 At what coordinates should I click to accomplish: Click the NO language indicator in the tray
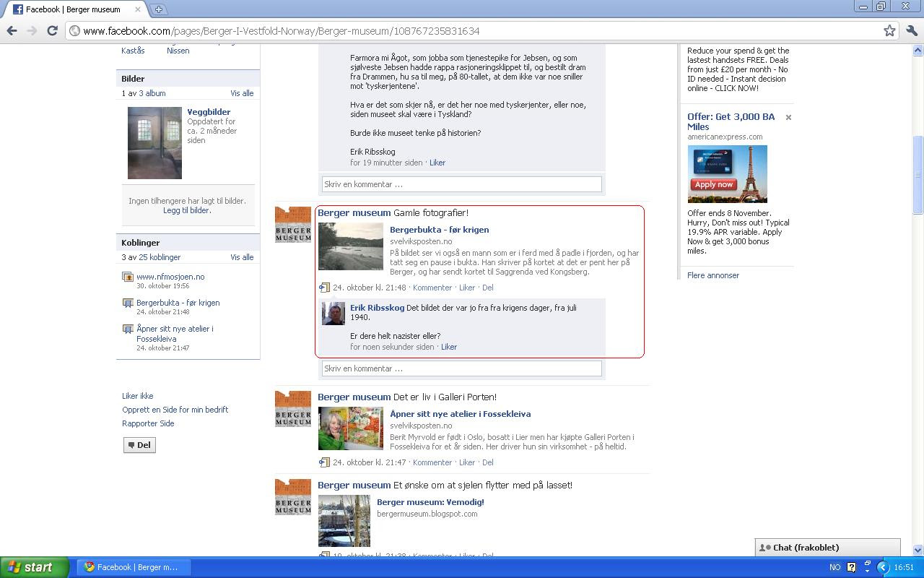pos(834,567)
